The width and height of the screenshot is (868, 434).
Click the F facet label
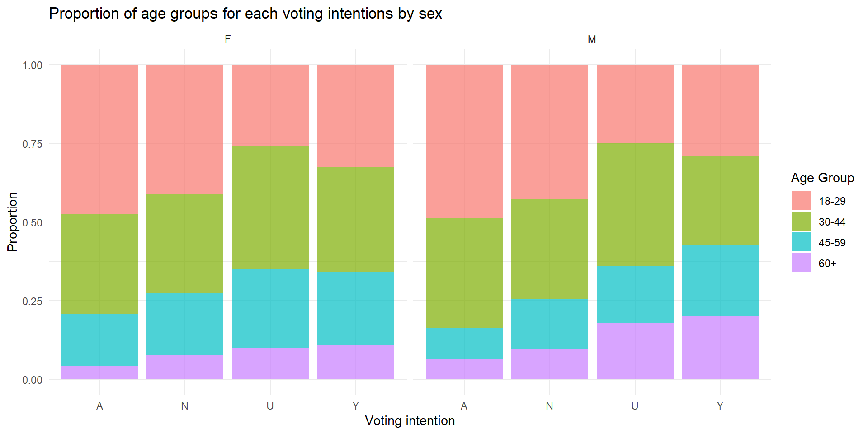pos(227,40)
